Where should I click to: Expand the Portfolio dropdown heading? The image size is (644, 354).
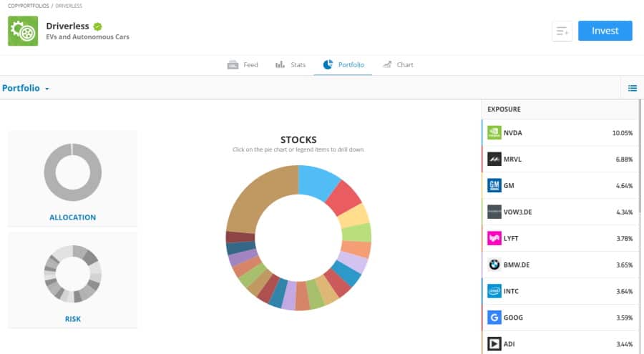point(26,88)
